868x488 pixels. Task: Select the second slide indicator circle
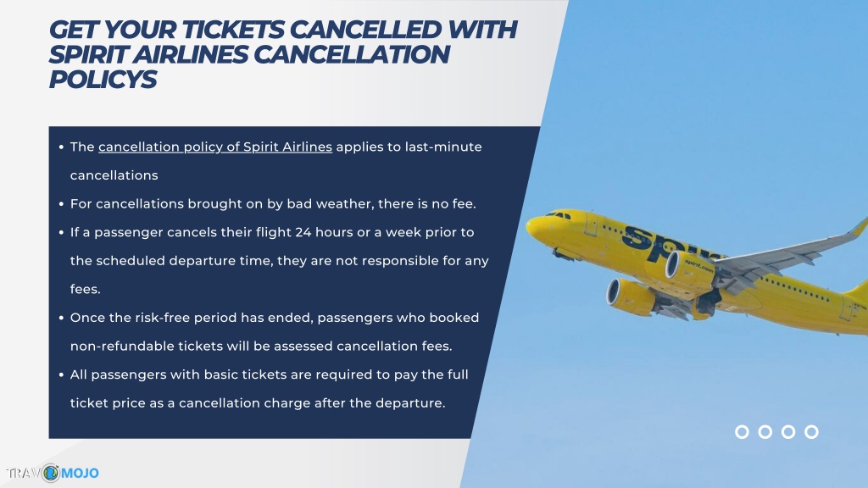pos(765,431)
